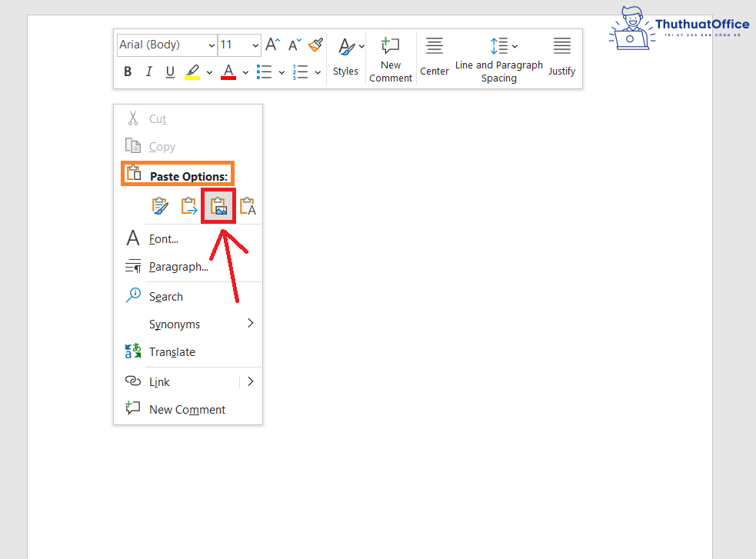Paste with Keep Source Formatting icon

point(160,206)
